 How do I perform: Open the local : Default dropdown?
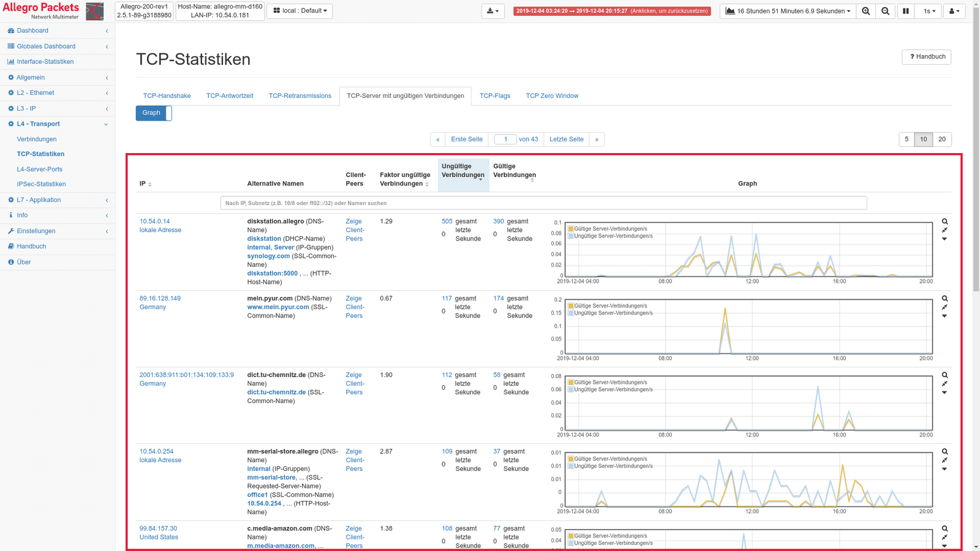[x=300, y=11]
